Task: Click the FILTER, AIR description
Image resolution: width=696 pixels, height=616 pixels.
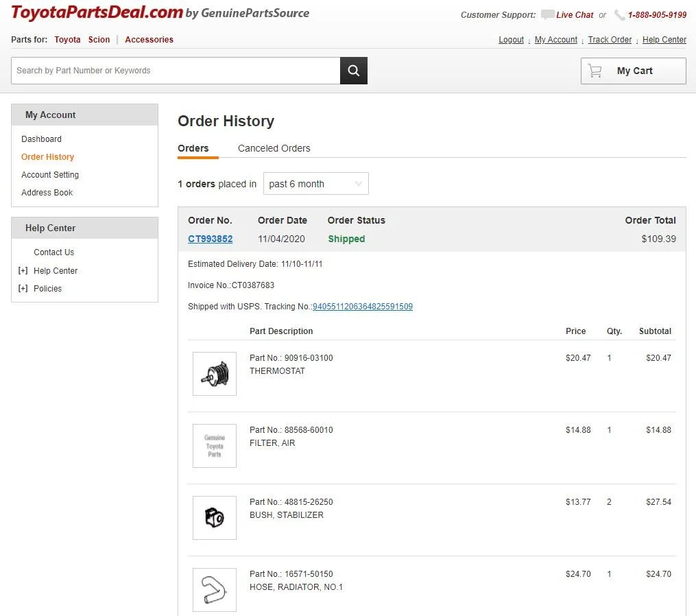Action: click(x=272, y=442)
